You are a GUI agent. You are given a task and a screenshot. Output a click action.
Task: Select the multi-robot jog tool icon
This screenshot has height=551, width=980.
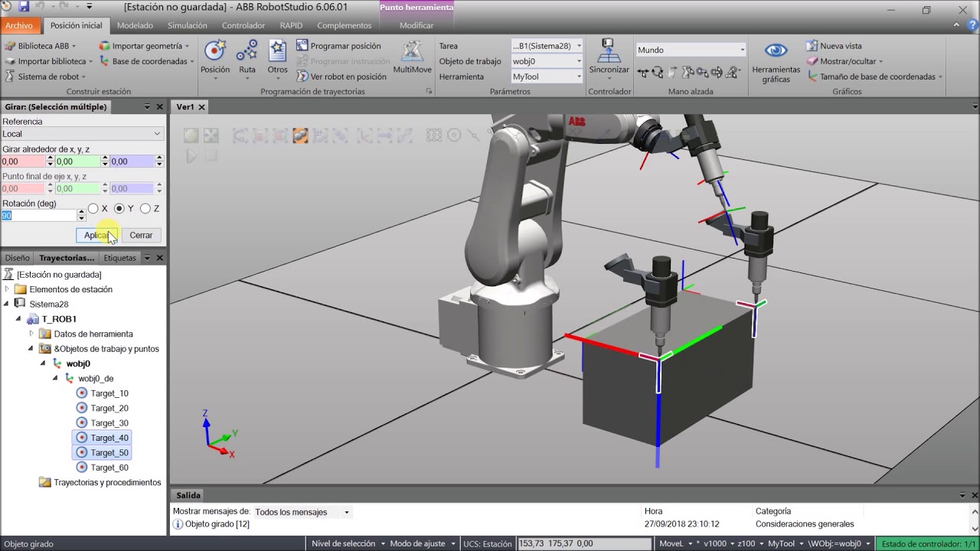coord(733,73)
